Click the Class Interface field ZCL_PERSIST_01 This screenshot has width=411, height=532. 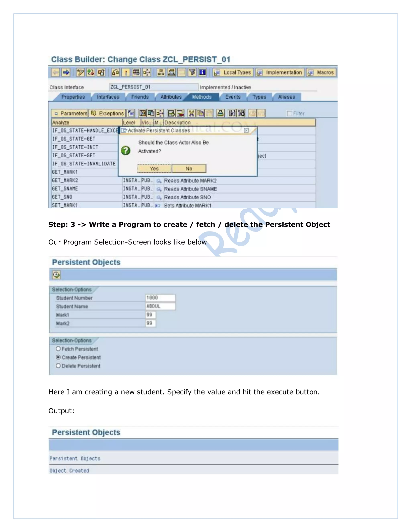154,87
